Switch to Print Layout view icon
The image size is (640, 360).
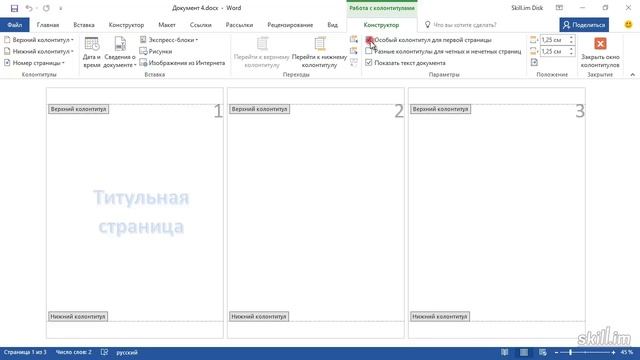point(524,352)
